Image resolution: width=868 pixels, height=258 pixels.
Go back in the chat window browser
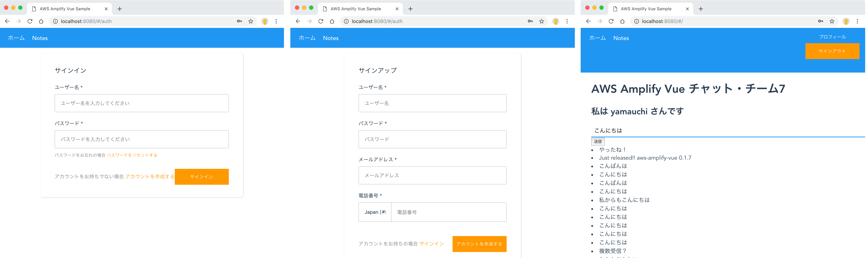point(588,21)
